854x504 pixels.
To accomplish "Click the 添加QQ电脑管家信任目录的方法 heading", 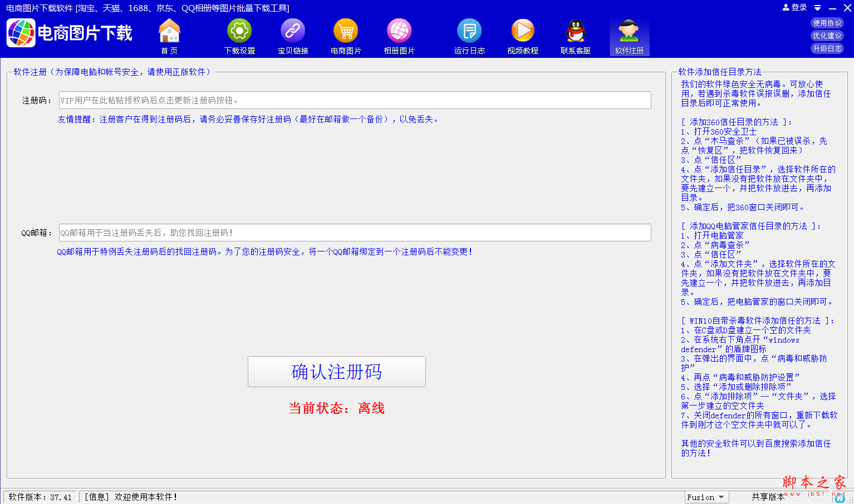I will pyautogui.click(x=751, y=226).
